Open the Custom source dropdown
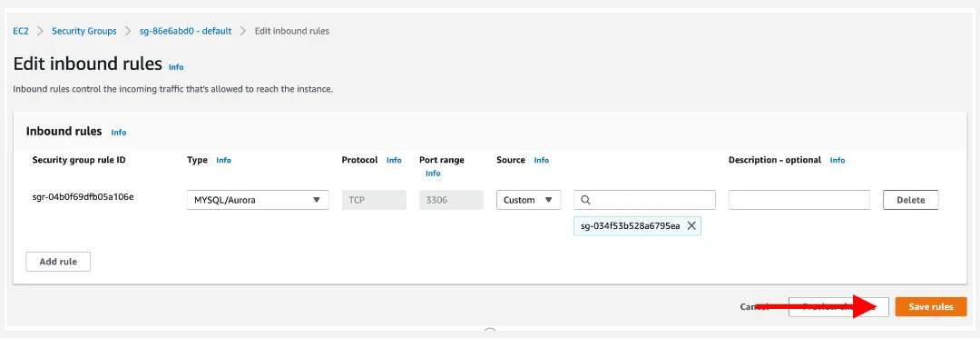Screen dimensions: 980x338 [x=529, y=200]
